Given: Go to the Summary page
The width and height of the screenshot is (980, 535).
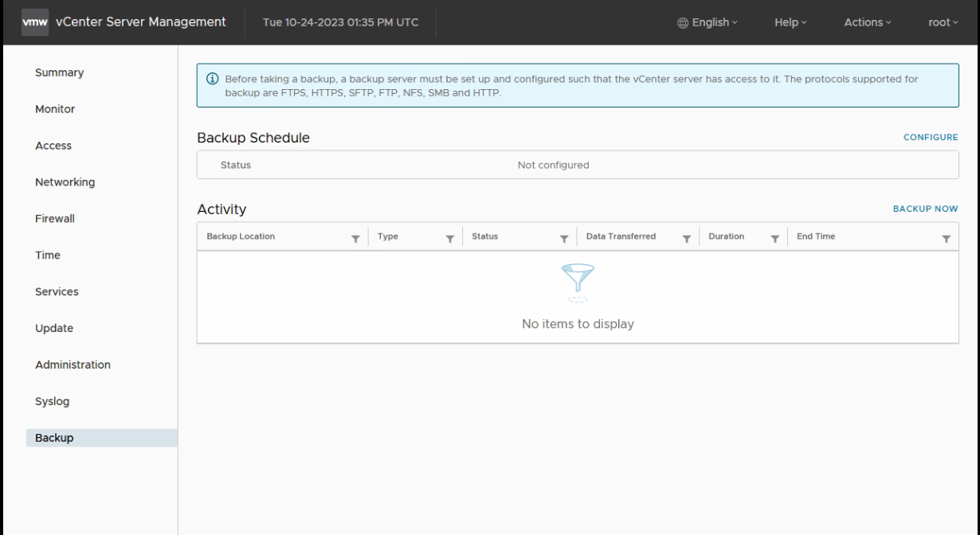Looking at the screenshot, I should (x=60, y=72).
